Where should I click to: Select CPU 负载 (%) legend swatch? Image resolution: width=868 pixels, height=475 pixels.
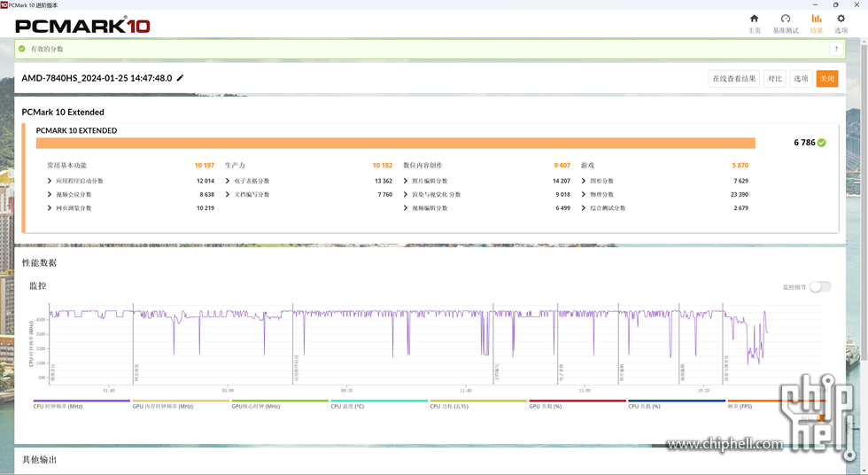(677, 401)
